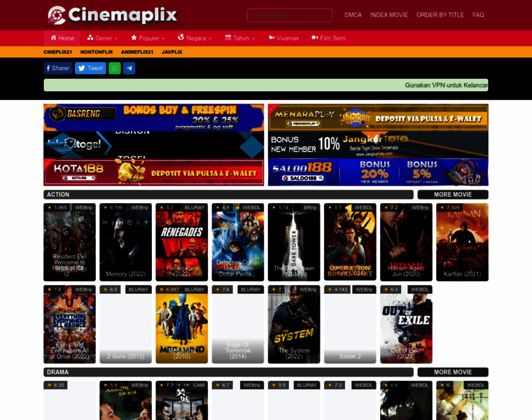Image resolution: width=532 pixels, height=420 pixels.
Task: Open the INDEX MOVIE link
Action: (388, 15)
